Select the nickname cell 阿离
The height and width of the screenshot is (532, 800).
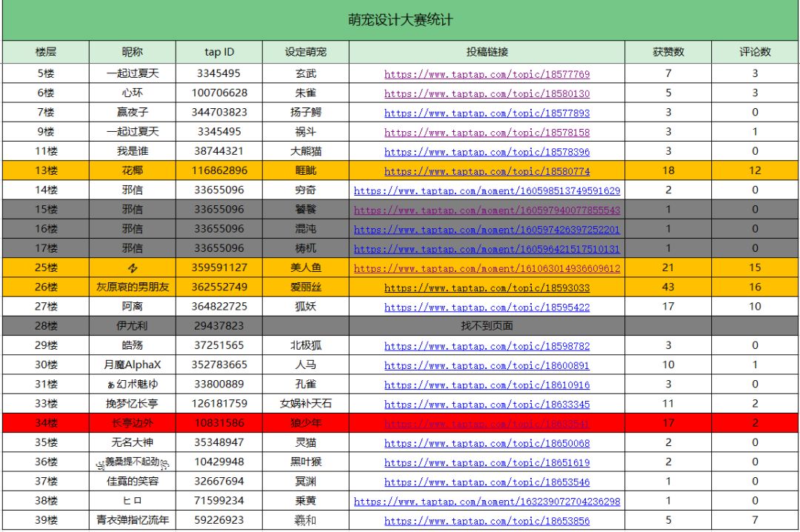[133, 306]
